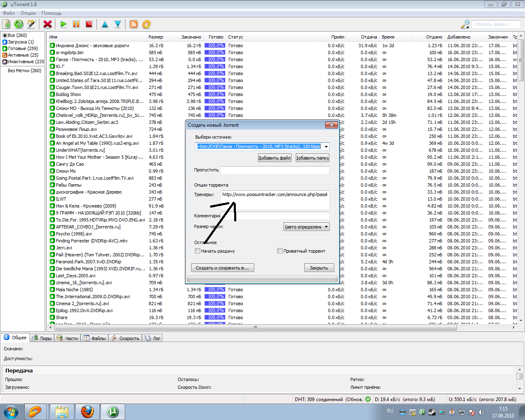This screenshot has width=525, height=420.
Task: Click the Закрыть button in dialog
Action: click(x=319, y=268)
